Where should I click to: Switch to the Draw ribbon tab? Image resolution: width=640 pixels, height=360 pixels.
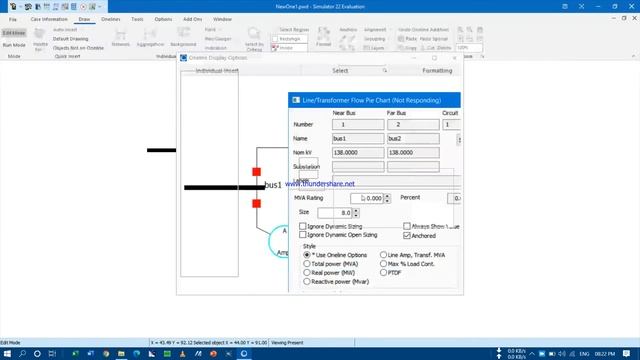[84, 19]
